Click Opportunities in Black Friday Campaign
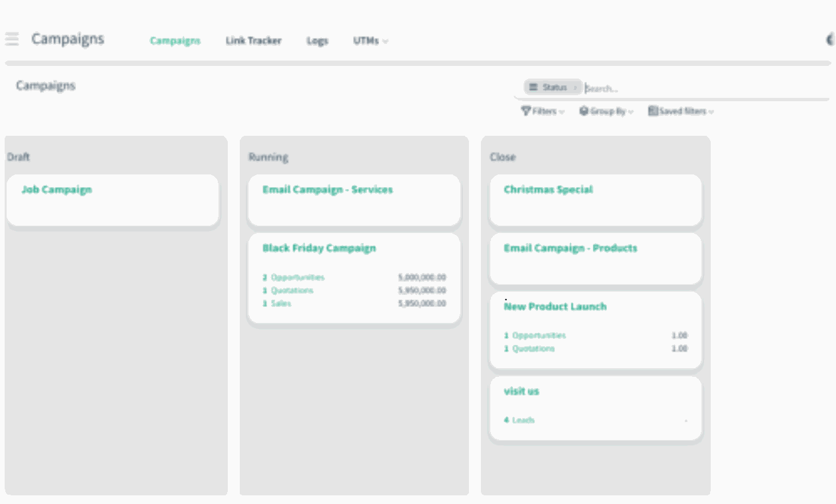The height and width of the screenshot is (504, 836). (x=297, y=278)
